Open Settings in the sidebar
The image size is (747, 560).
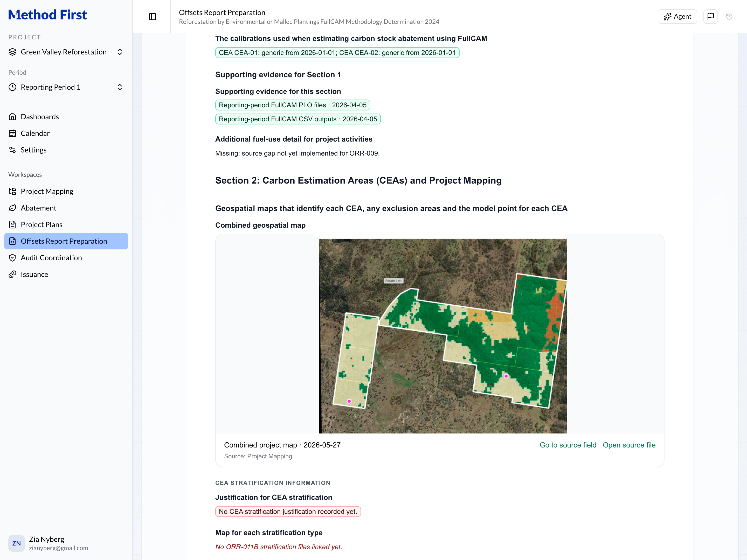point(66,150)
